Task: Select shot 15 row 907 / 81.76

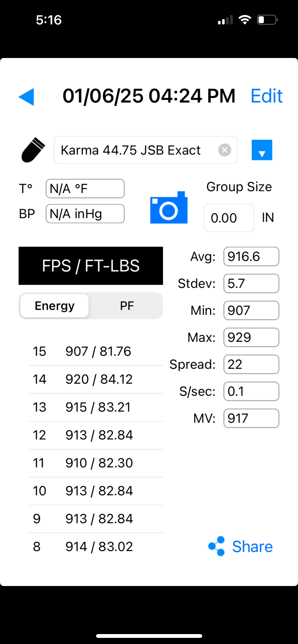Action: (x=96, y=352)
